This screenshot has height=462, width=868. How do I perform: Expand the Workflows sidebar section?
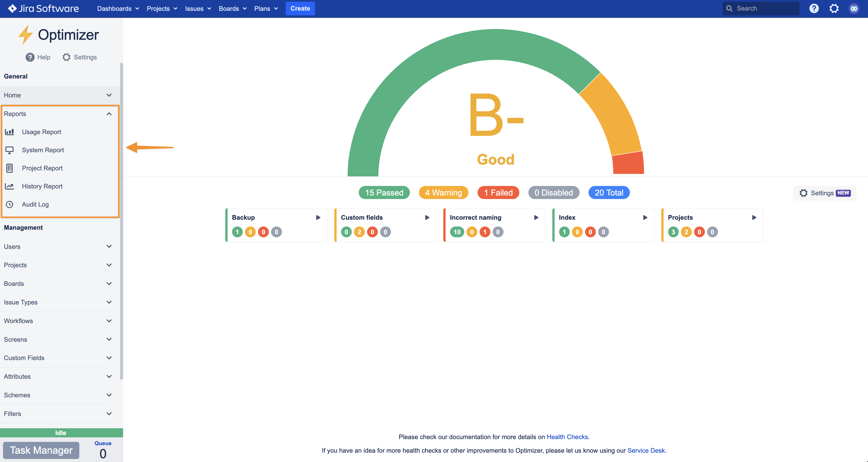pos(109,321)
